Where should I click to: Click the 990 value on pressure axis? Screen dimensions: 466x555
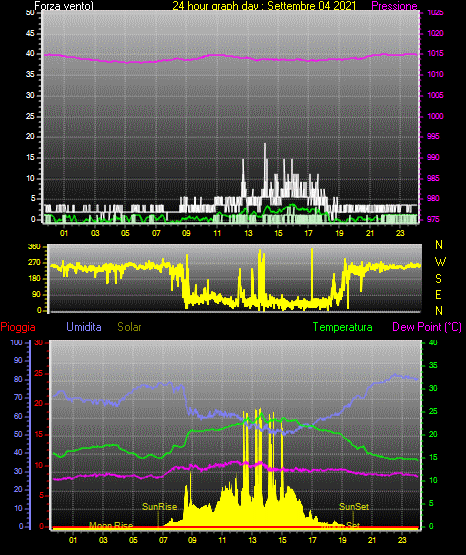[433, 157]
